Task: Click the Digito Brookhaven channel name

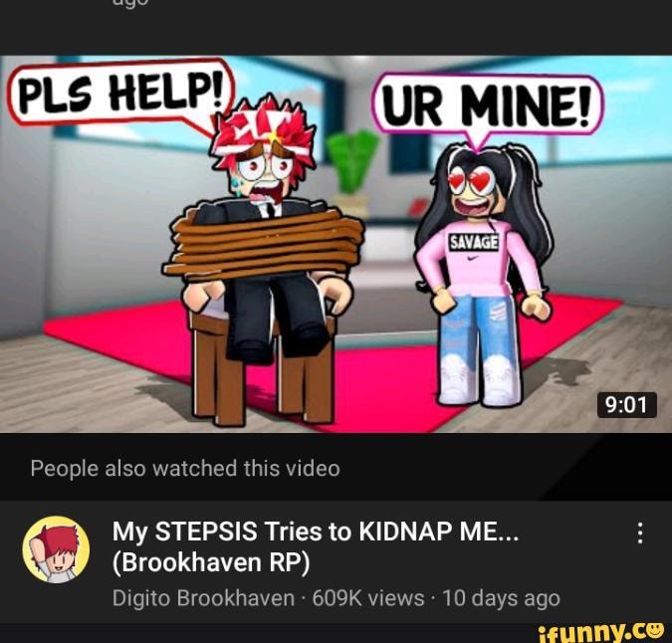Action: [x=203, y=598]
